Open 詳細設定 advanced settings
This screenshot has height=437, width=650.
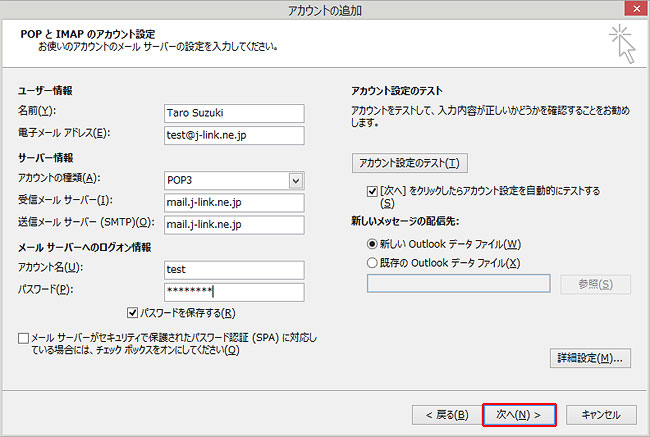point(590,358)
